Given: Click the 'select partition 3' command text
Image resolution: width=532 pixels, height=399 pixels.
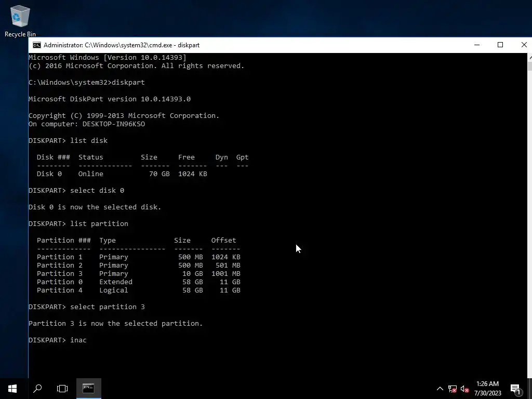Looking at the screenshot, I should point(108,307).
